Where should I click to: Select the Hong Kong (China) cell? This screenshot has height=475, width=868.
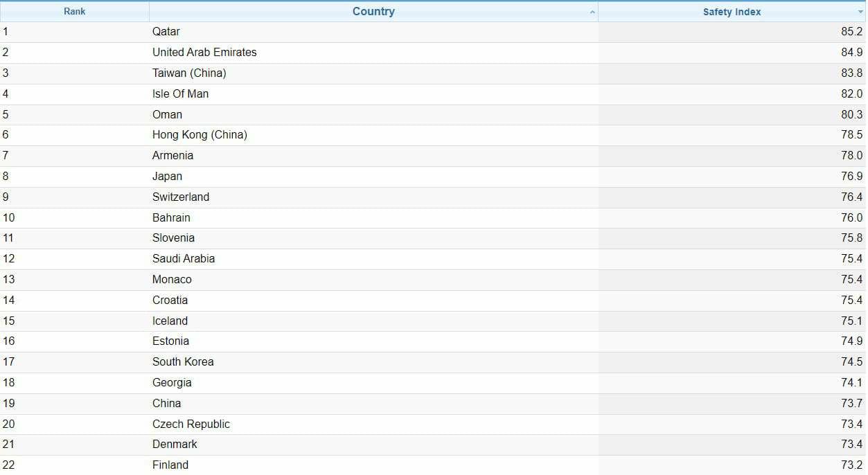[373, 135]
